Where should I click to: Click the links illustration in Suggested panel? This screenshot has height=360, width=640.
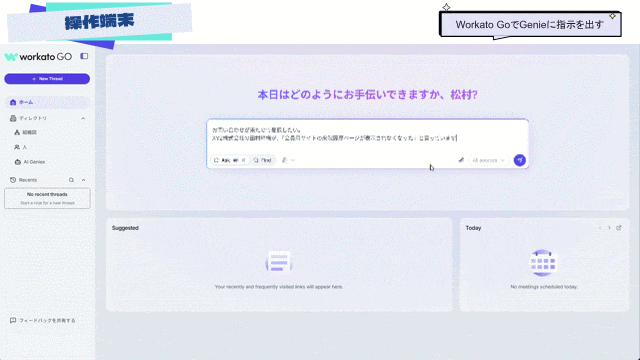[279, 262]
